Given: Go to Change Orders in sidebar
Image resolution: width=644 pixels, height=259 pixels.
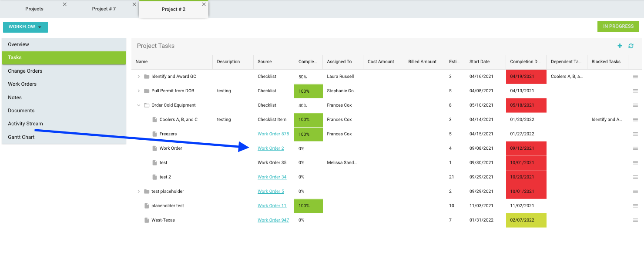Looking at the screenshot, I should [x=25, y=71].
